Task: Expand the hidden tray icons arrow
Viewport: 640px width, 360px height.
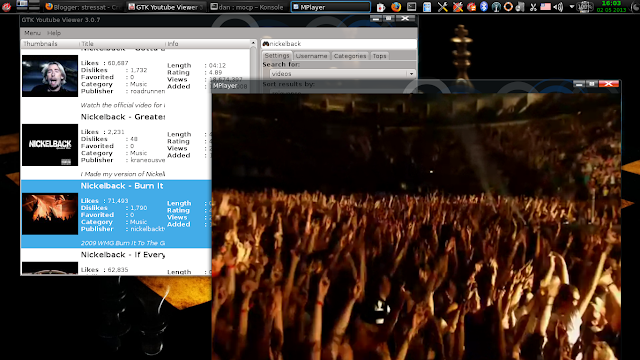Action: pos(571,7)
